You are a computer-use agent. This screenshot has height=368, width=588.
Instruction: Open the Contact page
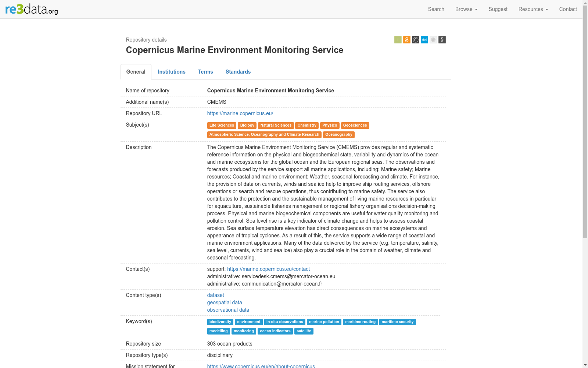tap(568, 9)
